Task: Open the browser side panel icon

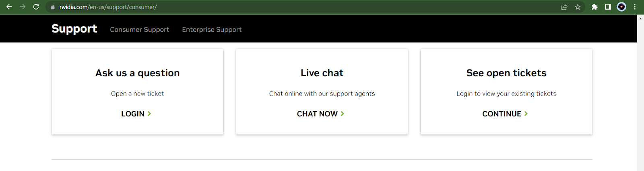Action: [608, 7]
